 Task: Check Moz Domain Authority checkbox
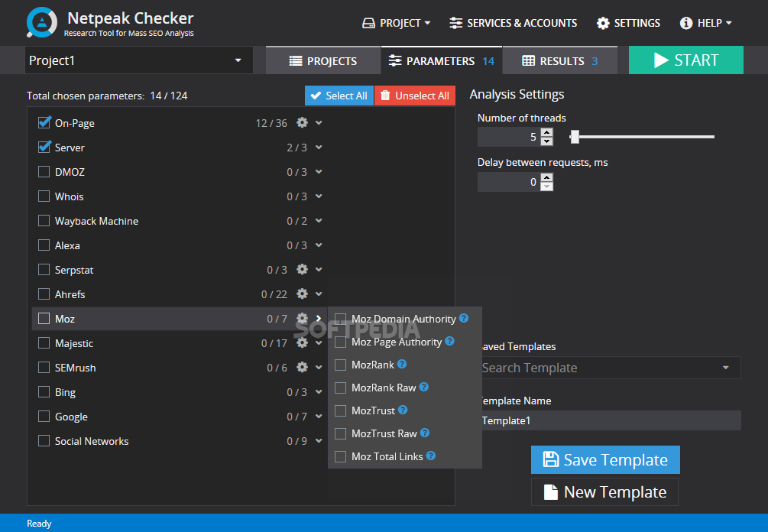pyautogui.click(x=340, y=319)
